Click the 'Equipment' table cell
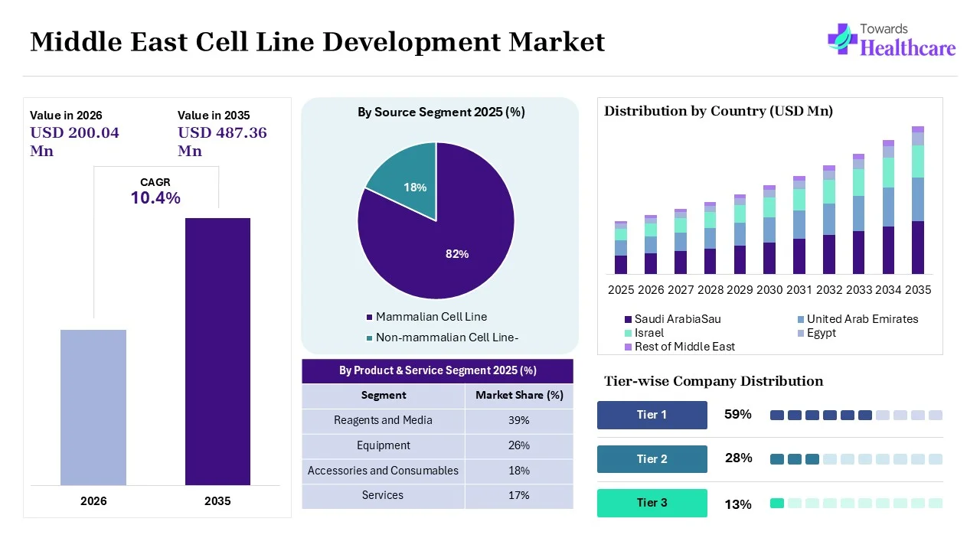This screenshot has height=551, width=980. (x=383, y=445)
